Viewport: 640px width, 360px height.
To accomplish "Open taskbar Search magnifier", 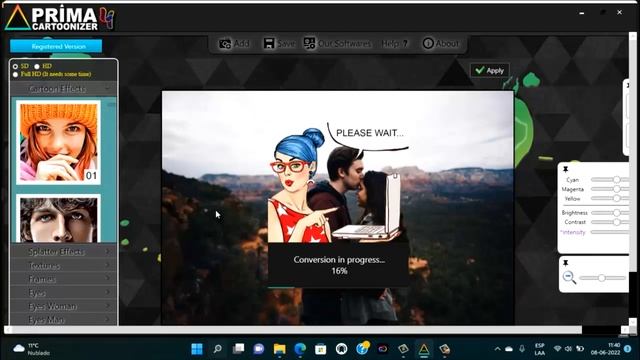I will click(x=218, y=349).
